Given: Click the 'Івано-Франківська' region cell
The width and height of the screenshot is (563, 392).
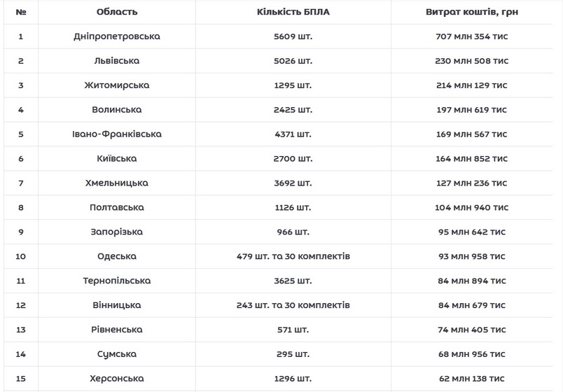Looking at the screenshot, I should tap(117, 134).
